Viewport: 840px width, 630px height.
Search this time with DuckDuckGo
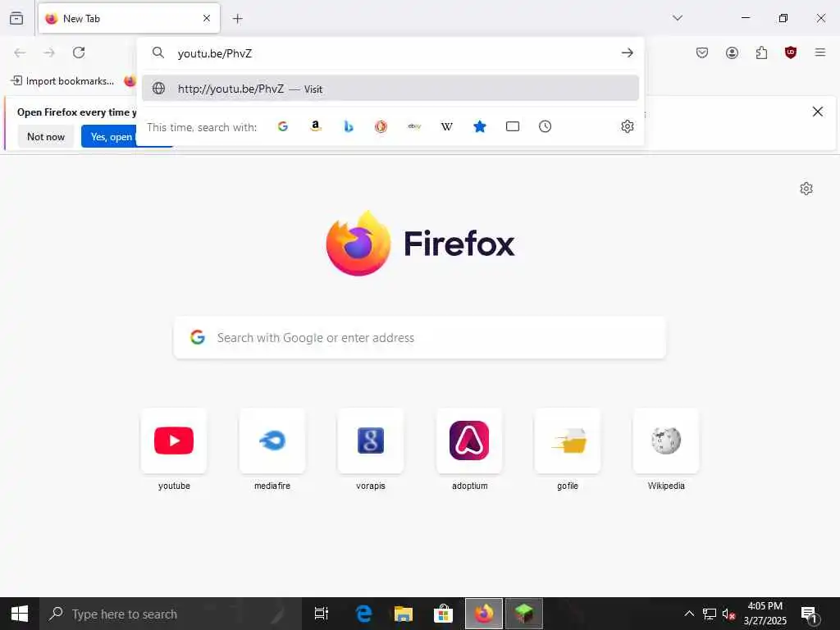(381, 126)
